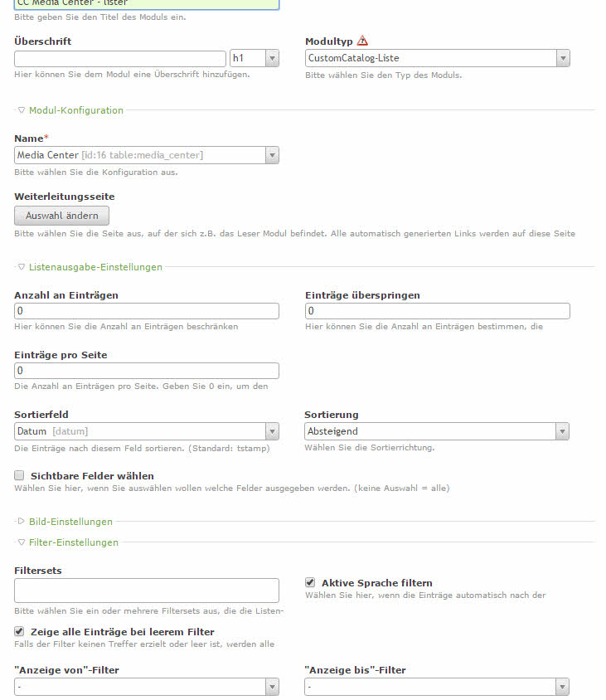Enable Sichtbare Felder wählen checkbox
Screen dimensions: 606x700
[x=19, y=476]
